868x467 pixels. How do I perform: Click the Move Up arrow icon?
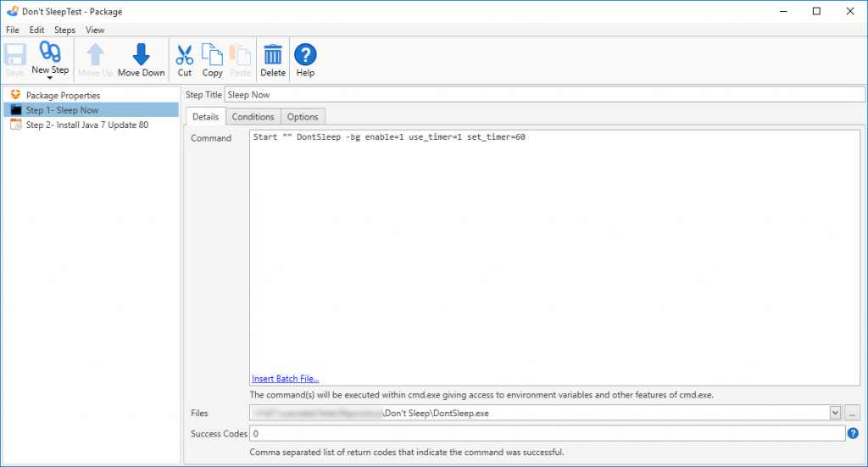[x=95, y=55]
